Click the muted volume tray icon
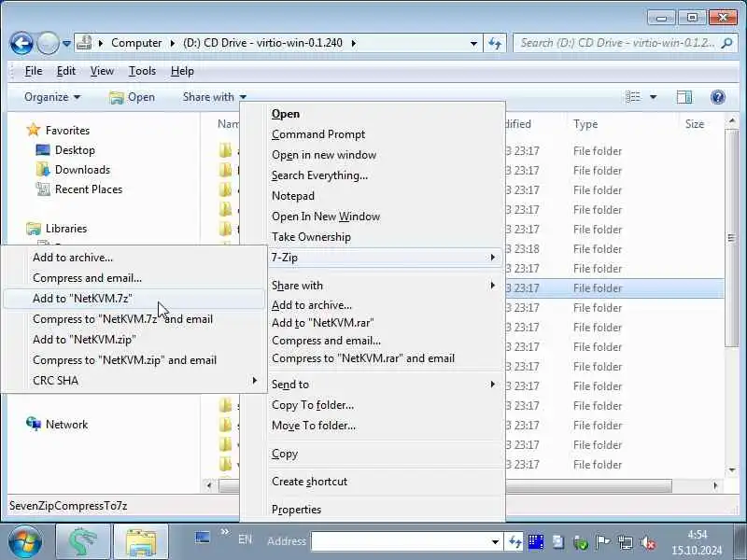Image resolution: width=747 pixels, height=560 pixels. 648,542
